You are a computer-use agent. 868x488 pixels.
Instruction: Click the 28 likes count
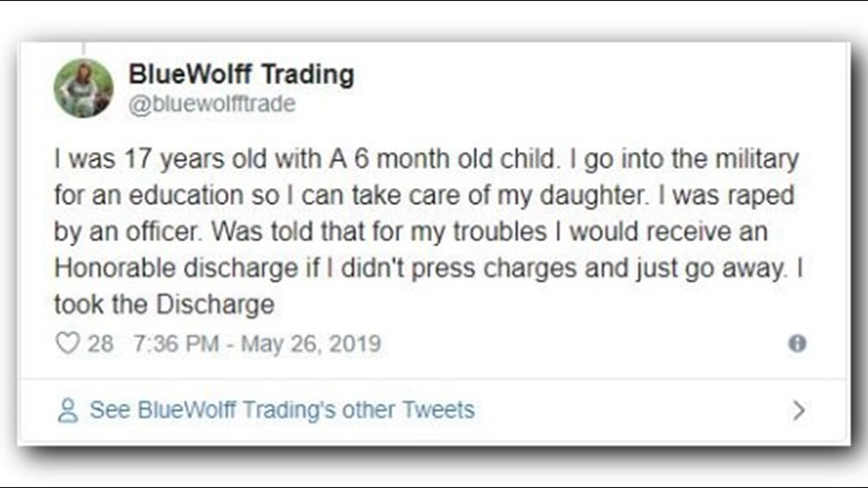click(x=100, y=343)
